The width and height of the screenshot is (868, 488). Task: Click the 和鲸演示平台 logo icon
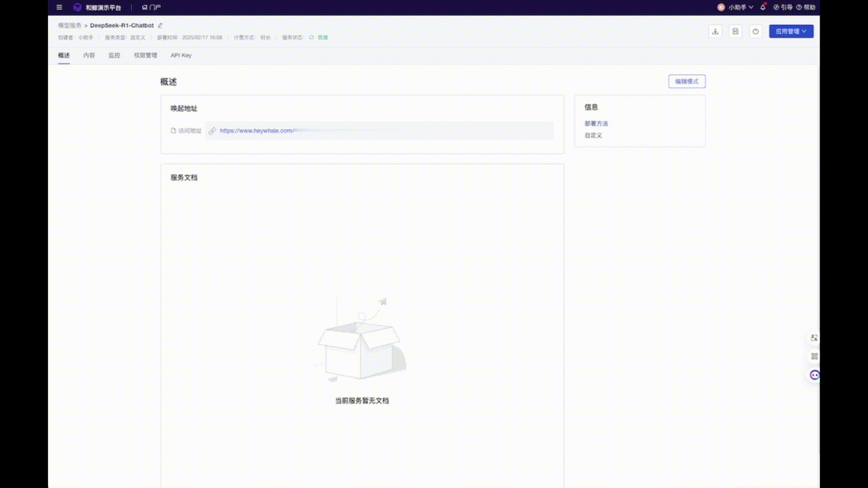point(77,7)
